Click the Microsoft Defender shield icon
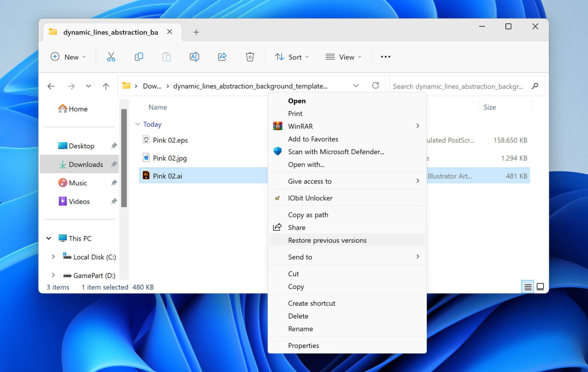This screenshot has width=588, height=372. tap(277, 151)
